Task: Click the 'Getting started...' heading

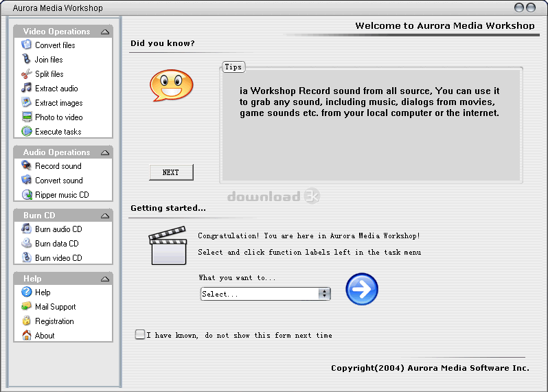Action: [x=168, y=208]
